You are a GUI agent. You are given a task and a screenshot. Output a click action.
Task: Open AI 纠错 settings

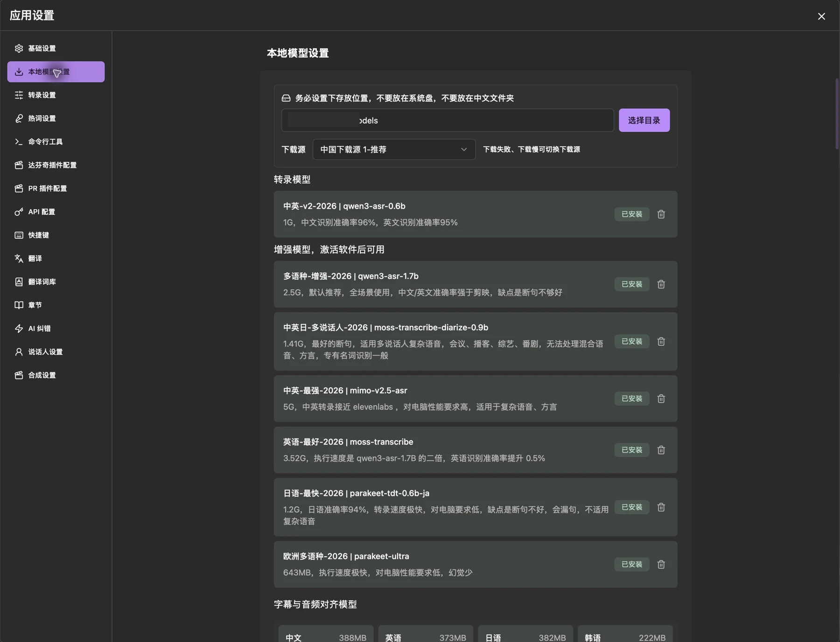56,329
